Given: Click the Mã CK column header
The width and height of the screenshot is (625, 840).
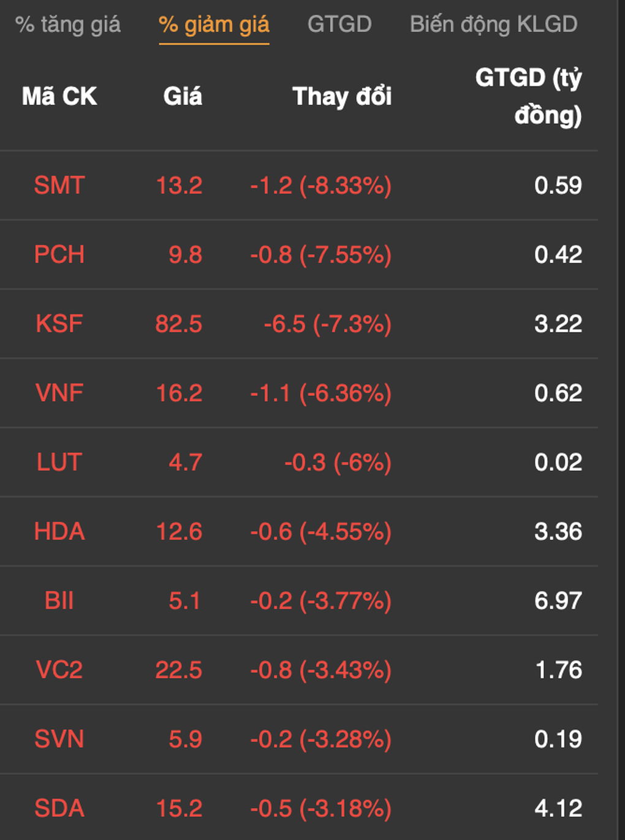Looking at the screenshot, I should tap(59, 96).
